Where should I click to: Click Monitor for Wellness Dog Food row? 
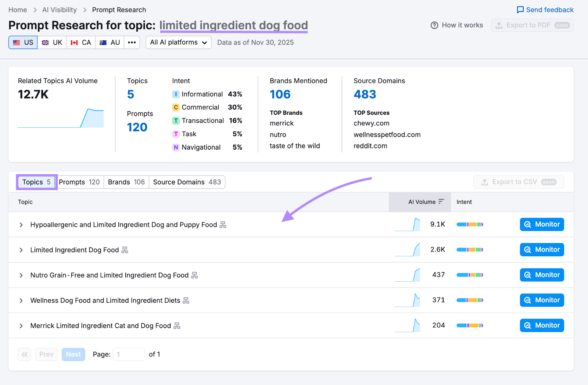click(x=541, y=300)
